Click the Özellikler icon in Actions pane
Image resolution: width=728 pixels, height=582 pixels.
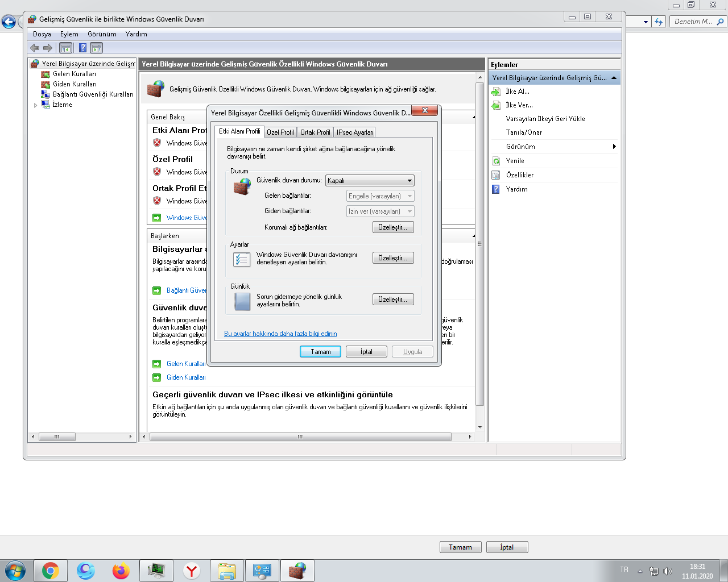496,175
